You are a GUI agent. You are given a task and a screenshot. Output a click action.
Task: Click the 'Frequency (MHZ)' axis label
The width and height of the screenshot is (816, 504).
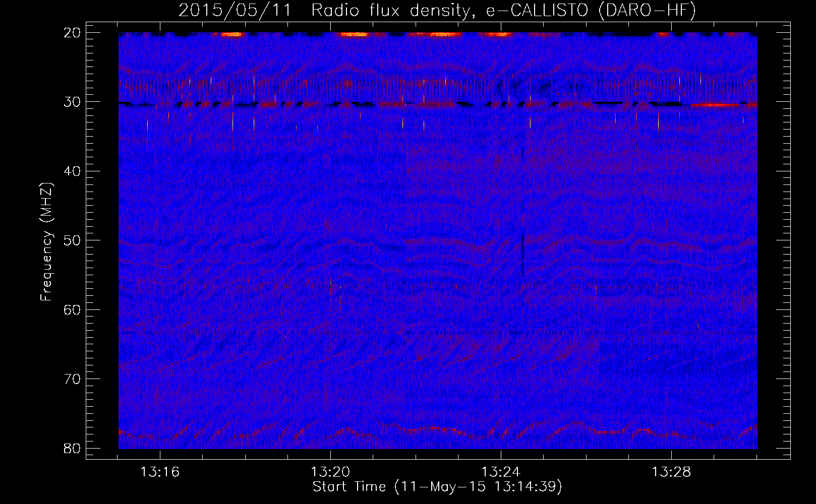tap(46, 241)
